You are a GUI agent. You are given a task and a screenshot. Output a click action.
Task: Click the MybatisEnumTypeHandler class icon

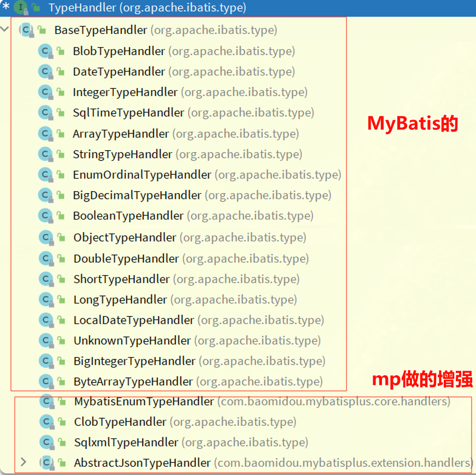pos(47,401)
